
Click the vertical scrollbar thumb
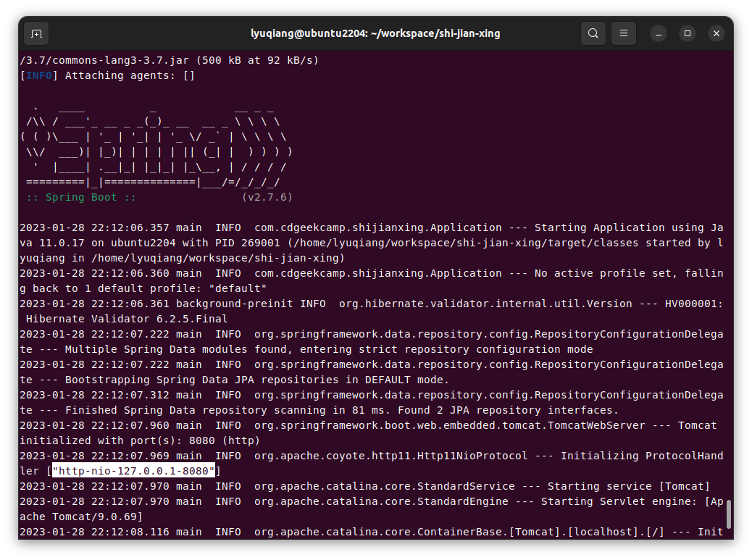[729, 513]
